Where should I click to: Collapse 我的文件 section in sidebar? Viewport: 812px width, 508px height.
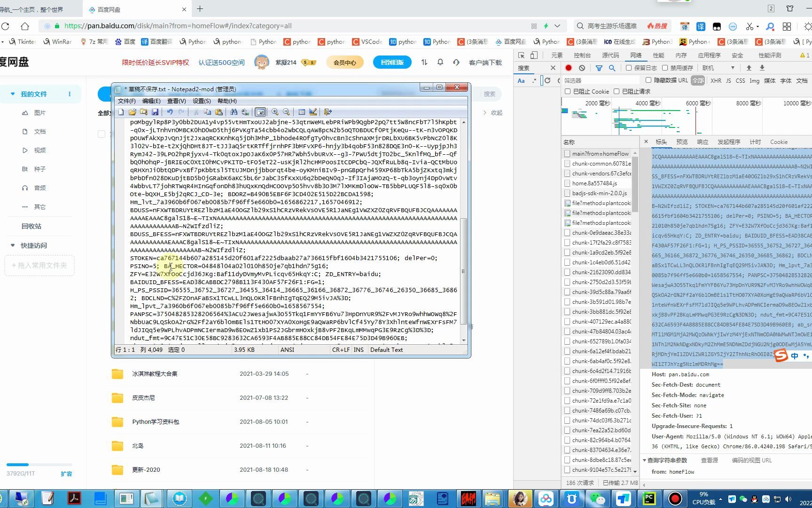13,94
